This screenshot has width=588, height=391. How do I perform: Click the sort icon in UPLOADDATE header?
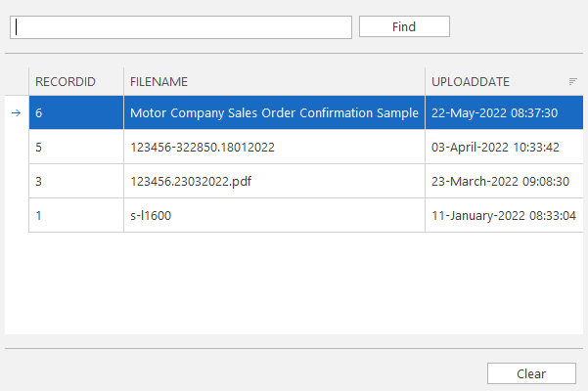[572, 81]
